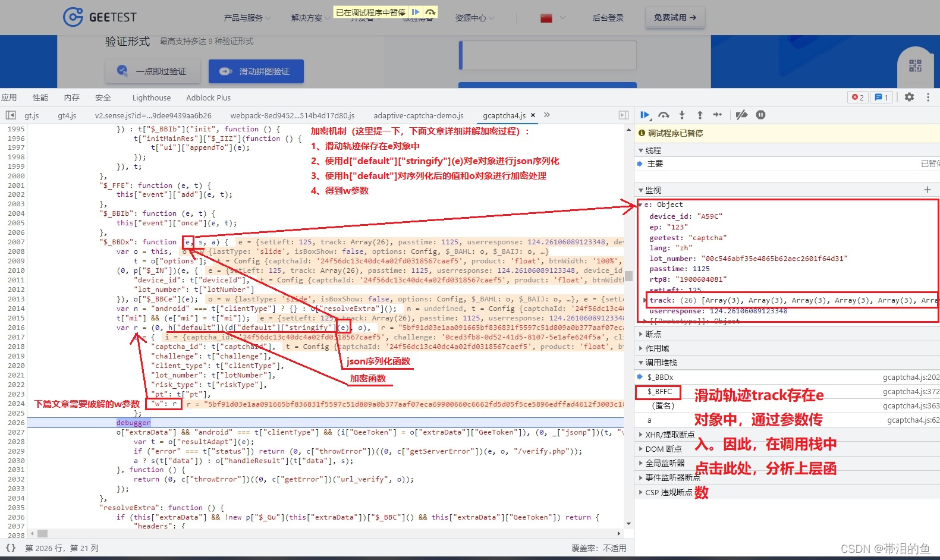
Task: Step into next function call
Action: pos(682,115)
